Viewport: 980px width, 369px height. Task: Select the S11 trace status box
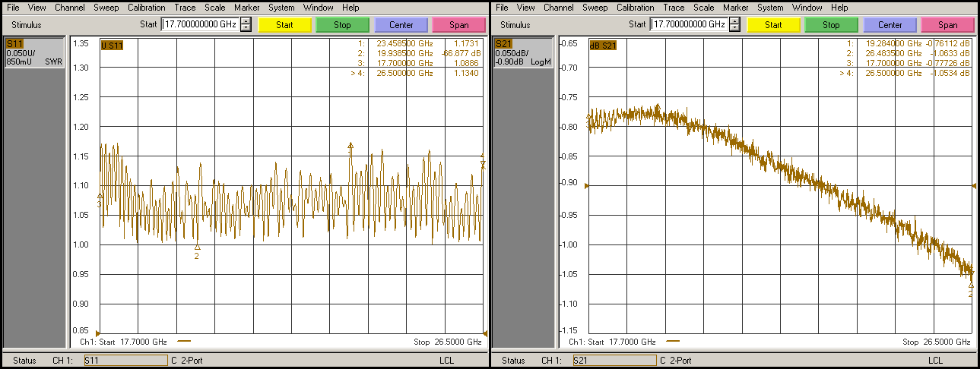(33, 52)
